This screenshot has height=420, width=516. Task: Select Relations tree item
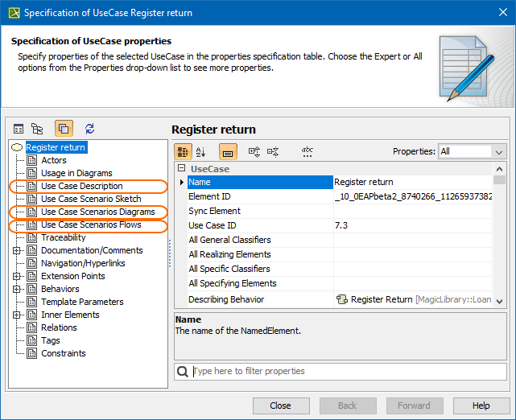59,327
